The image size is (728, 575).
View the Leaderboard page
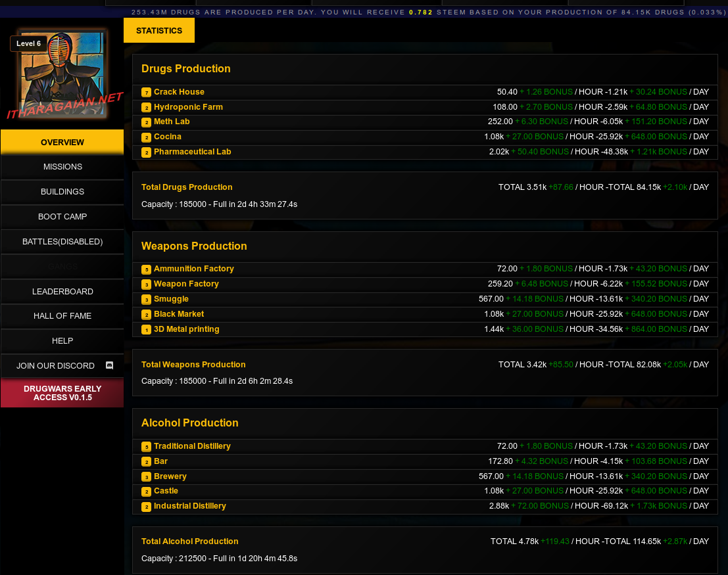pos(62,291)
